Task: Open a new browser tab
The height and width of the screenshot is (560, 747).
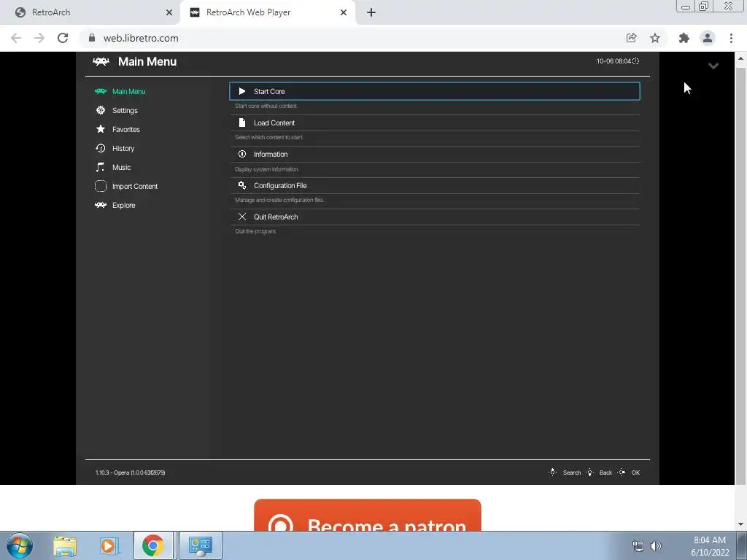Action: click(x=371, y=12)
